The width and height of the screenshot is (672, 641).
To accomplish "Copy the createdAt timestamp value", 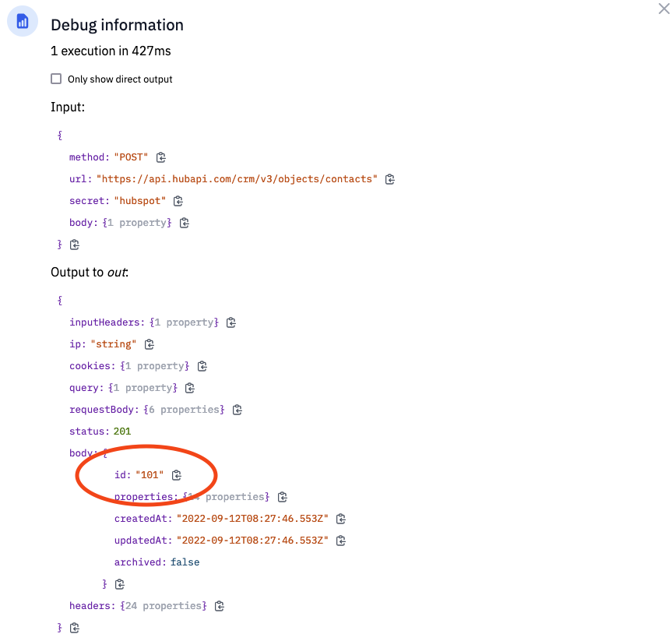I will pos(341,519).
